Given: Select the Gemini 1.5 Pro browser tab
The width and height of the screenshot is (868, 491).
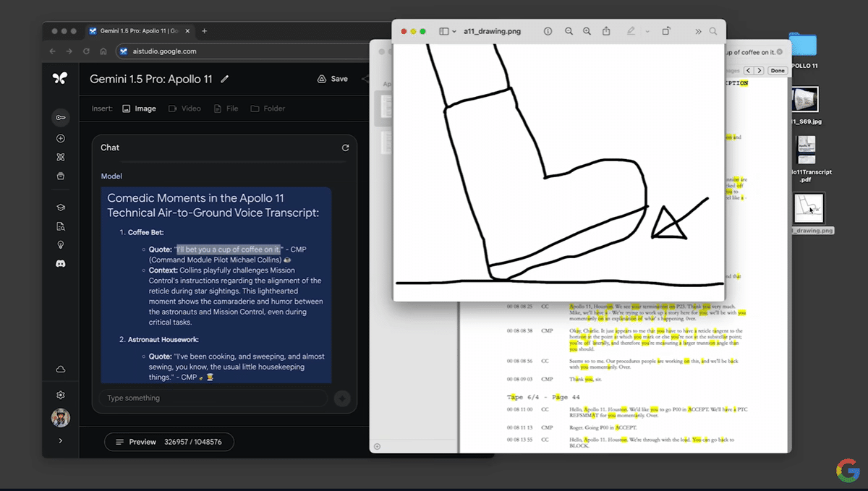Looking at the screenshot, I should [141, 31].
